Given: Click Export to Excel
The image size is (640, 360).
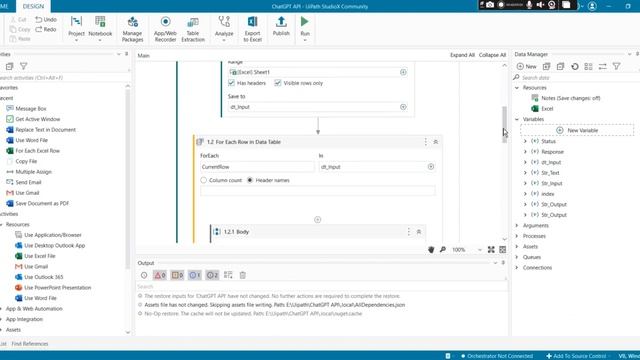Looking at the screenshot, I should tap(252, 29).
